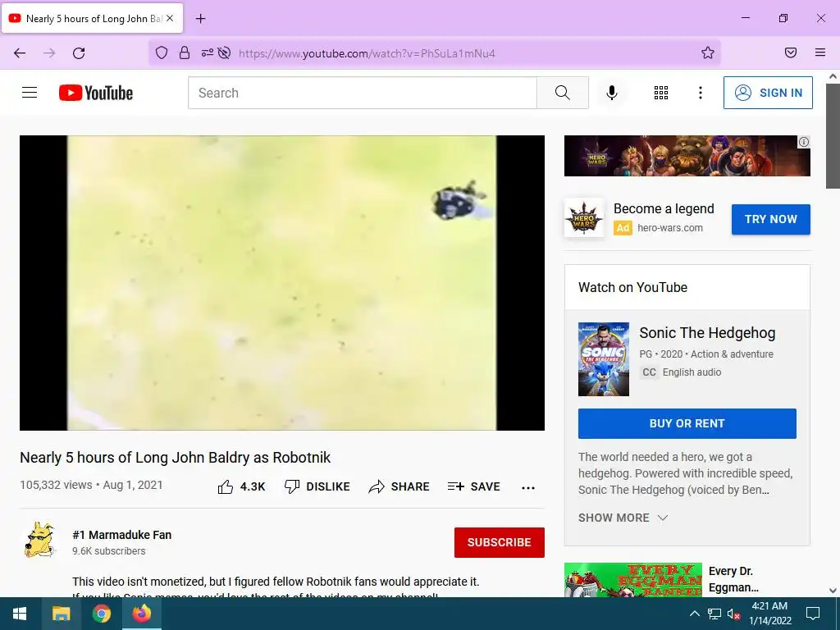Click the BUY OR RENT button
Viewport: 840px width, 630px height.
tap(687, 423)
